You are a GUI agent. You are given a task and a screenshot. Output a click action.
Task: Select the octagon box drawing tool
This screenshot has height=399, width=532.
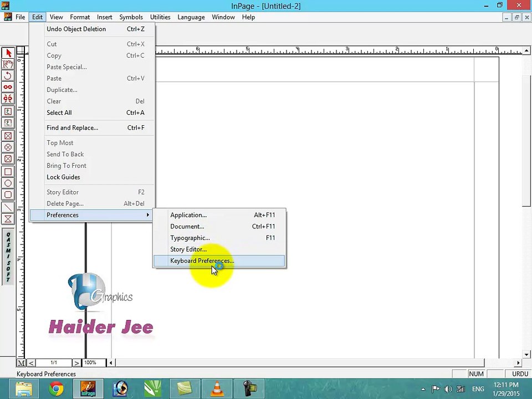click(x=8, y=183)
